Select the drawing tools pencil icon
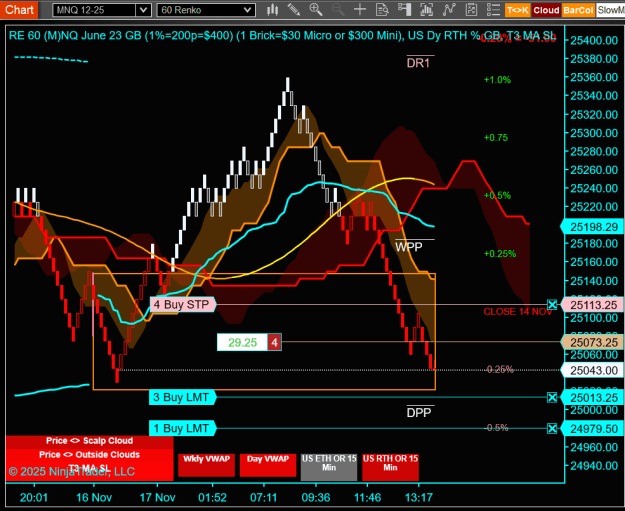 294,10
